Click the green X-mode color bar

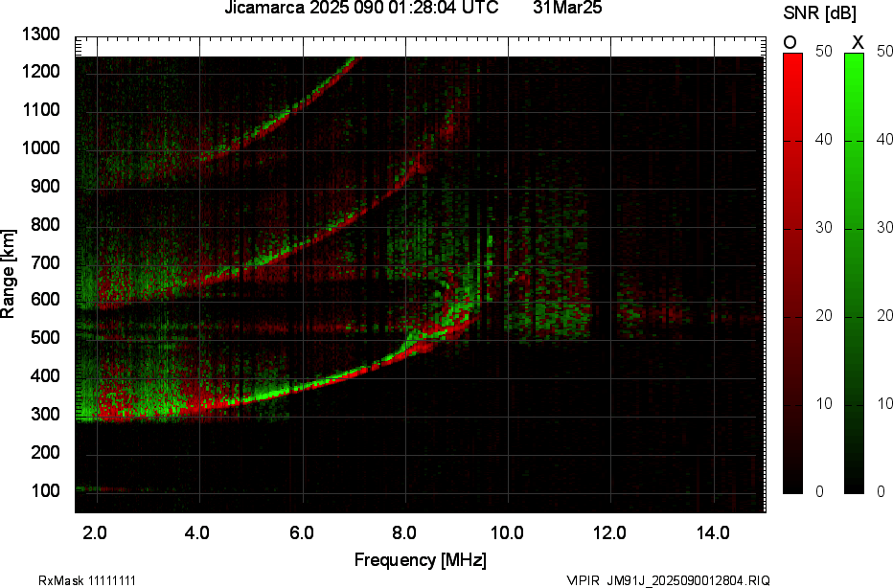[x=854, y=273]
